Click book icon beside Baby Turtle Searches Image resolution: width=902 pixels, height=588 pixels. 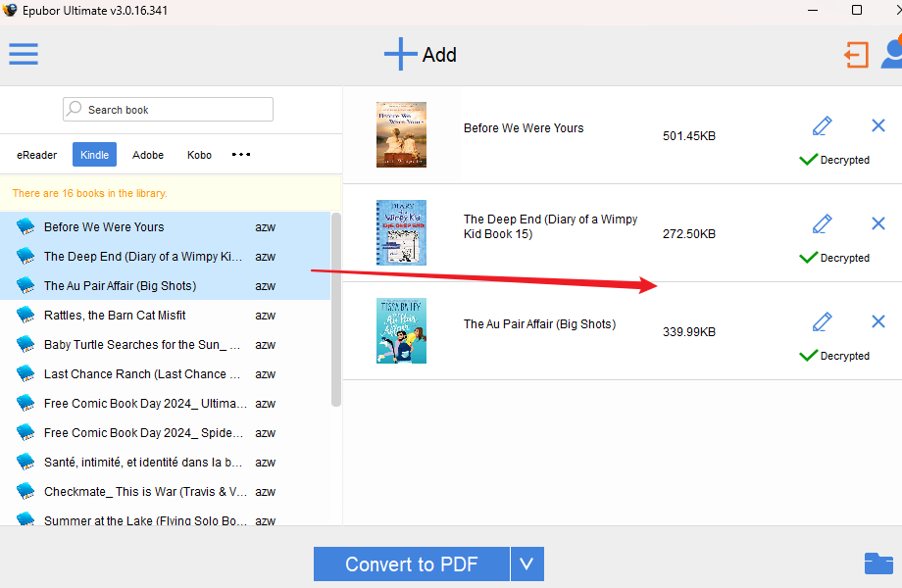click(x=25, y=344)
